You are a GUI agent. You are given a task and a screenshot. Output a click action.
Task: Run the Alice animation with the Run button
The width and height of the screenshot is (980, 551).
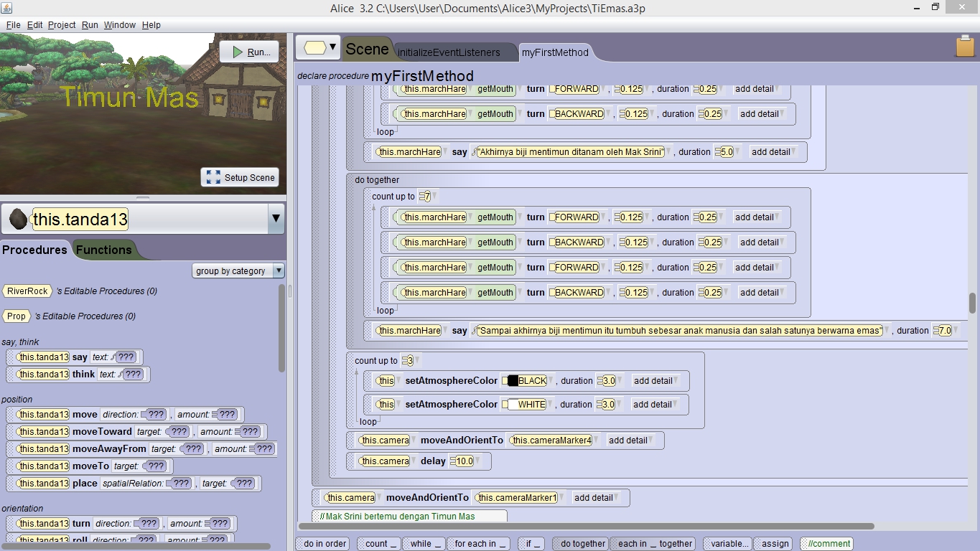click(249, 51)
